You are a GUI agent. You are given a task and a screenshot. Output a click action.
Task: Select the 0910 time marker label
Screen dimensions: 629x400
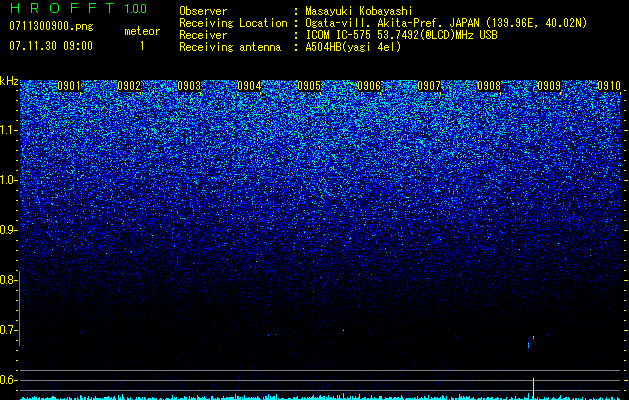point(609,86)
